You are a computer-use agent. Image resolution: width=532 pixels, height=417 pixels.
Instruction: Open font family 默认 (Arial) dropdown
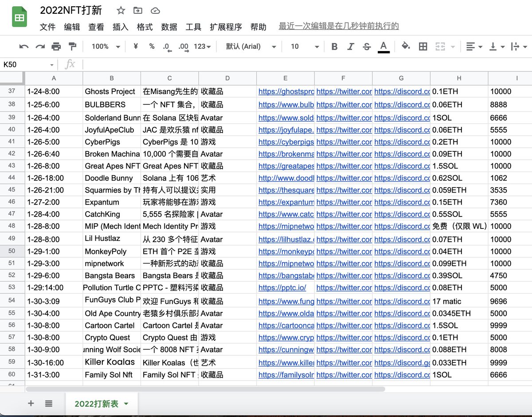[251, 47]
